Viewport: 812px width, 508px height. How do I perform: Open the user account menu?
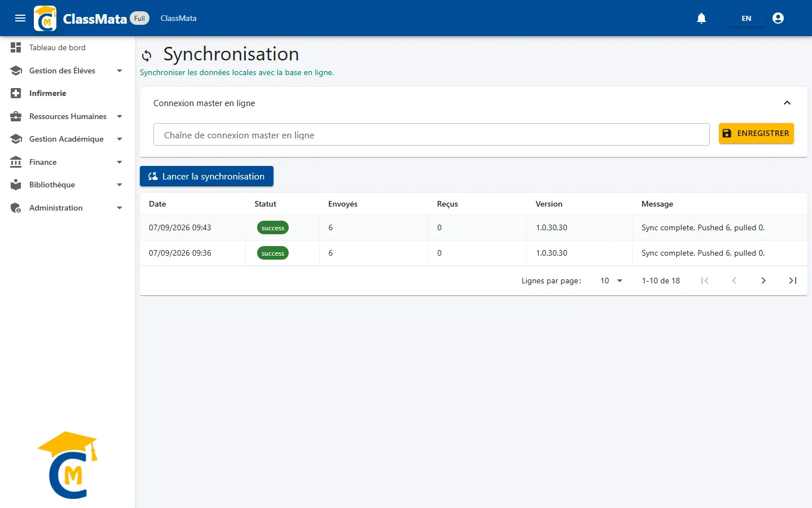point(778,18)
